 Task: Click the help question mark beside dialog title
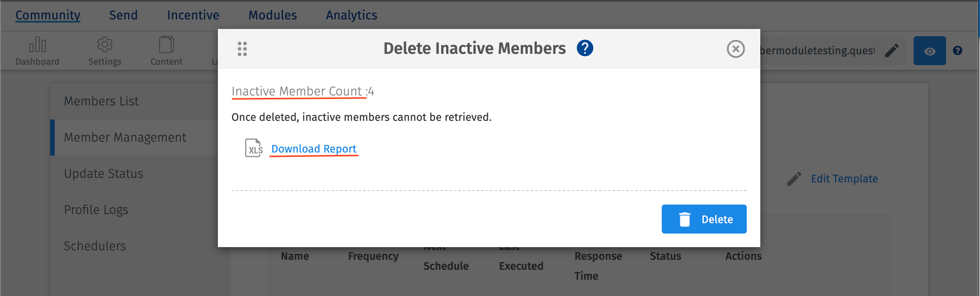click(x=585, y=48)
